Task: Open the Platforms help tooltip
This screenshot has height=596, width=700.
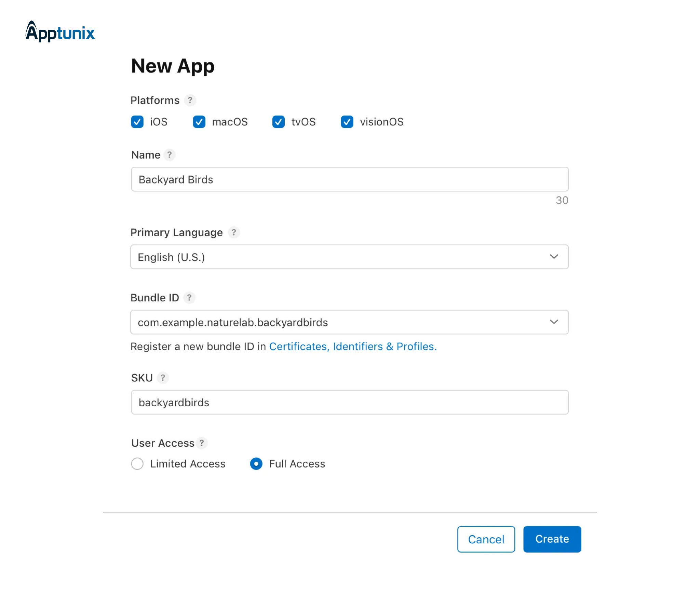Action: pos(190,100)
